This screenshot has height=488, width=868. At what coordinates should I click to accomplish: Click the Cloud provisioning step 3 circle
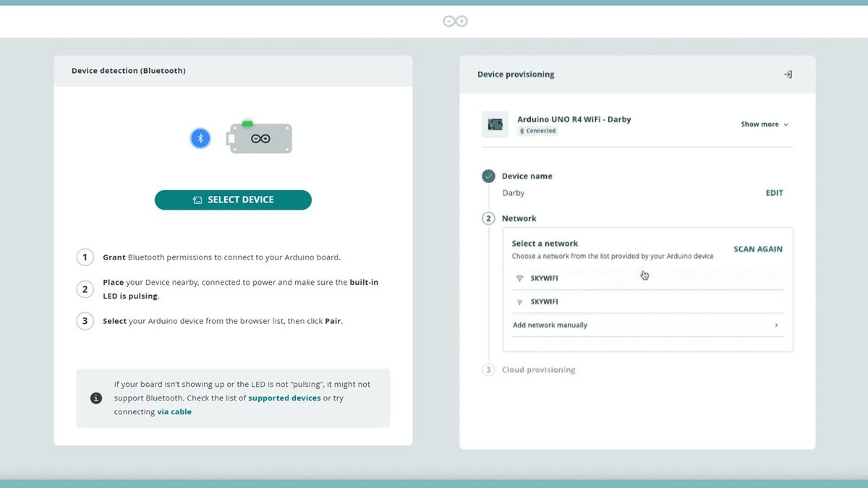(x=488, y=369)
